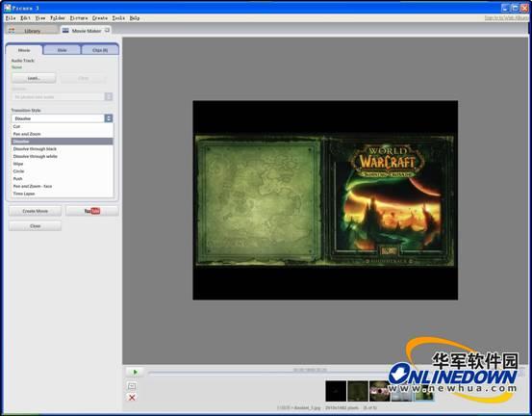This screenshot has height=416, width=532.
Task: Open the Edit menu
Action: click(25, 18)
